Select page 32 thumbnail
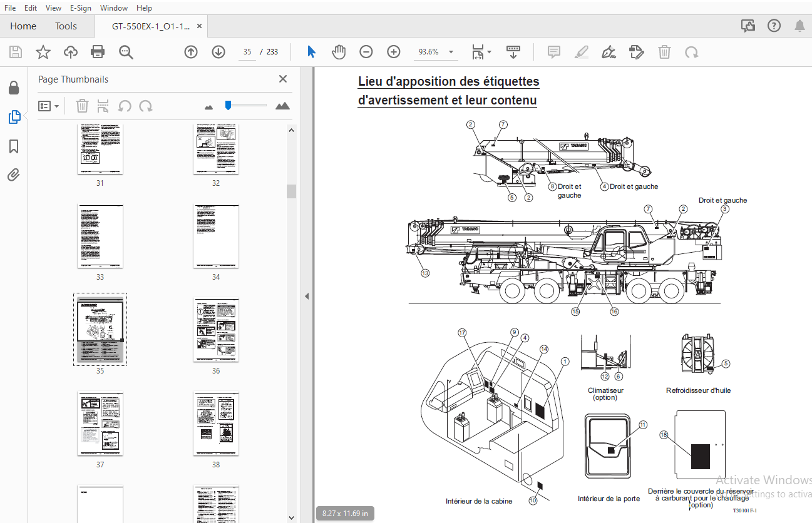812x523 pixels. click(x=216, y=149)
